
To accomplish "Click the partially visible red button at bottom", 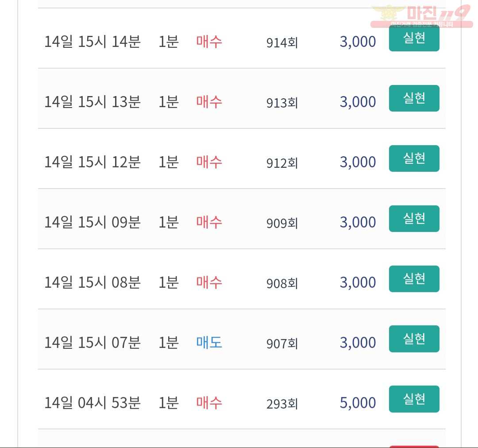I will coord(414,447).
